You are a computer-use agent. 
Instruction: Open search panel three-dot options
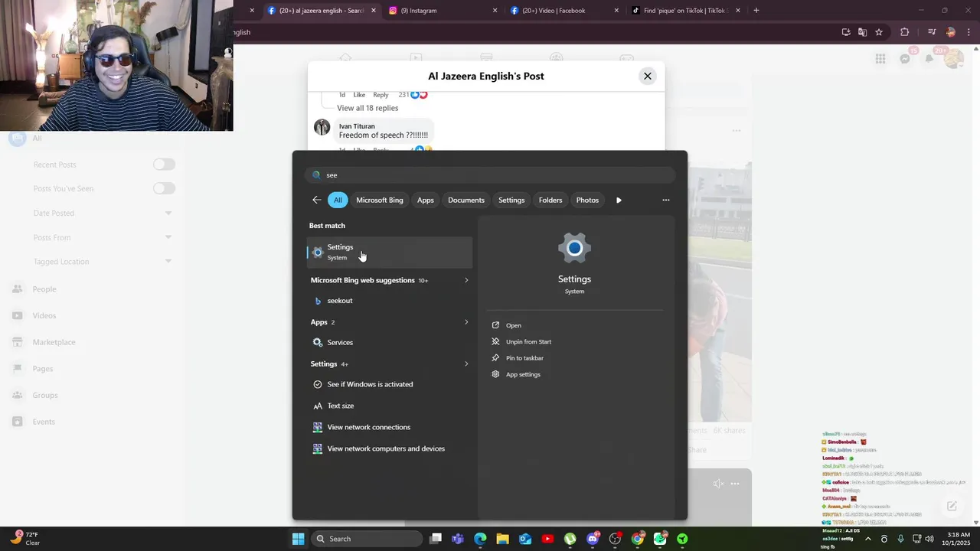tap(666, 201)
